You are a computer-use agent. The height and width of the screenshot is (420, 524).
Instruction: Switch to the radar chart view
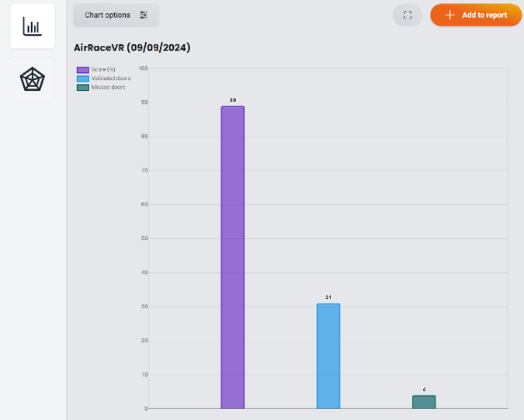(x=32, y=79)
